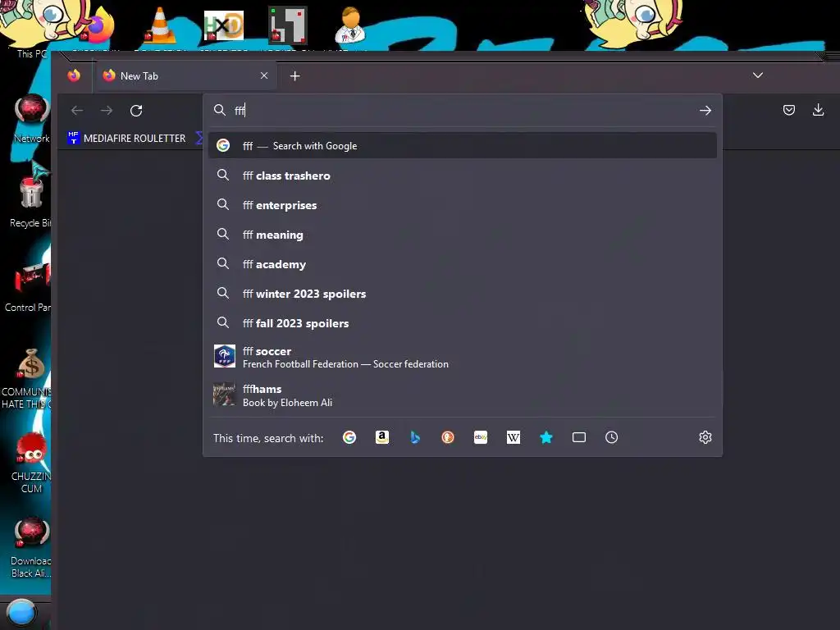Select the fff academy suggestion
Viewport: 840px width, 630px height.
pos(462,263)
